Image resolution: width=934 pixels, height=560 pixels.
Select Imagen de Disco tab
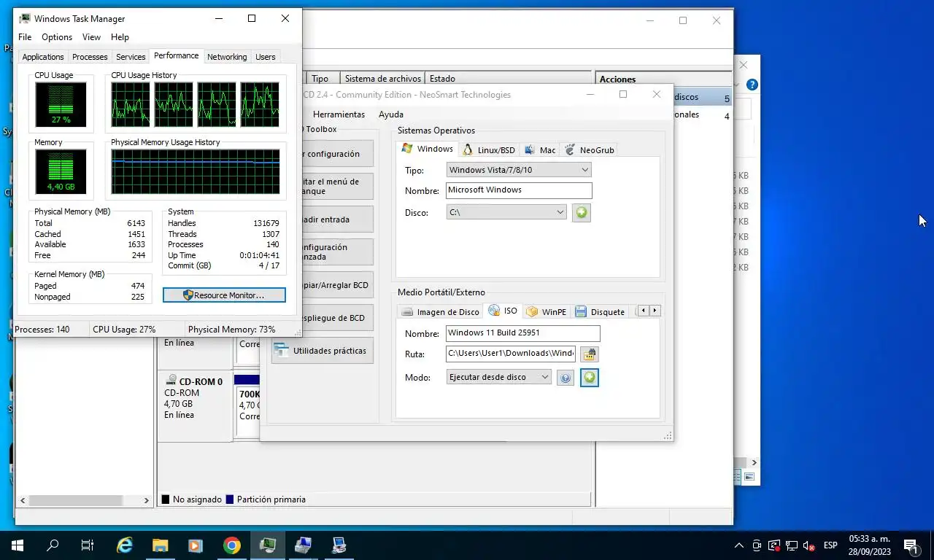pyautogui.click(x=441, y=311)
